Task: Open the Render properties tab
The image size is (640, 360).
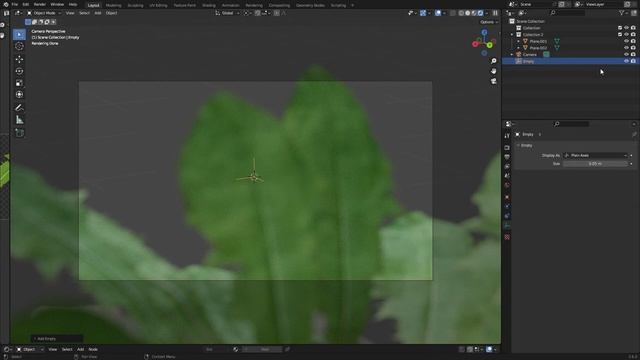Action: [x=507, y=147]
